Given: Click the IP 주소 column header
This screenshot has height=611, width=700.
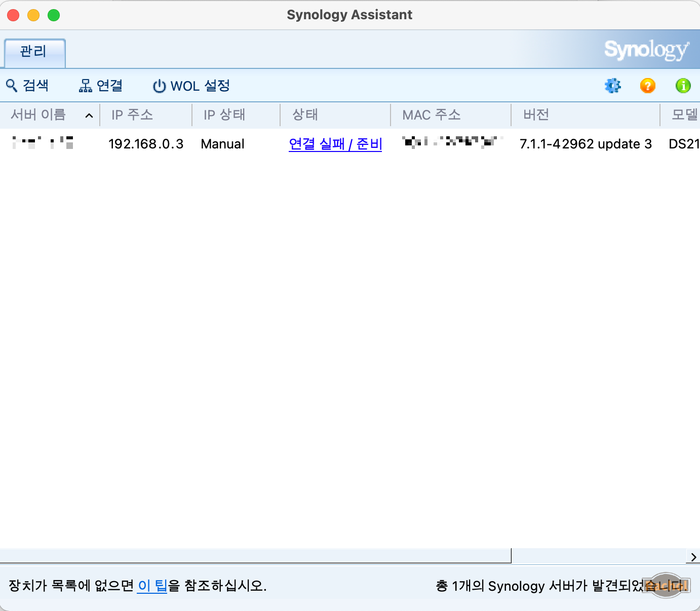Looking at the screenshot, I should [146, 115].
